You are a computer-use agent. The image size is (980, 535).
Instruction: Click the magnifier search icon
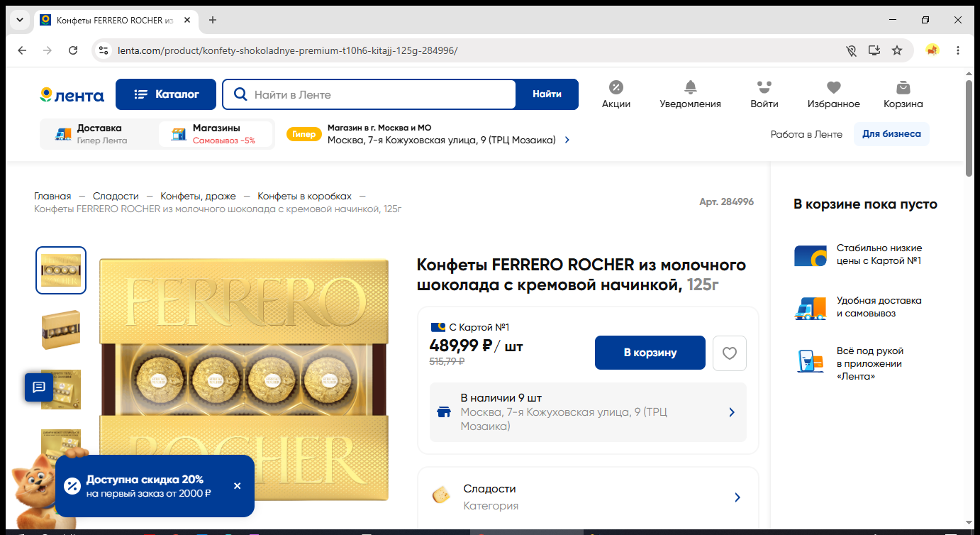click(x=240, y=94)
